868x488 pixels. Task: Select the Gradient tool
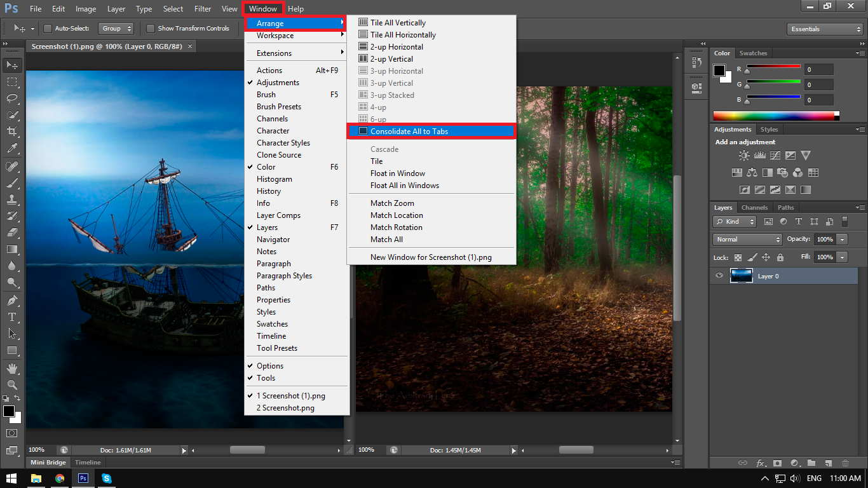(12, 249)
